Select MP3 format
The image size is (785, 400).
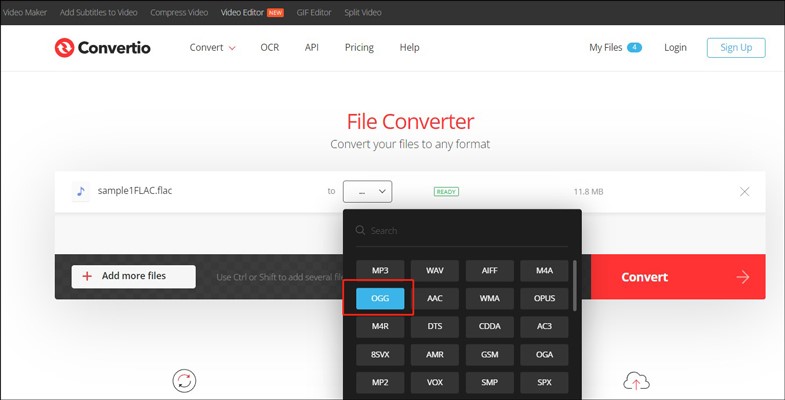pos(380,270)
